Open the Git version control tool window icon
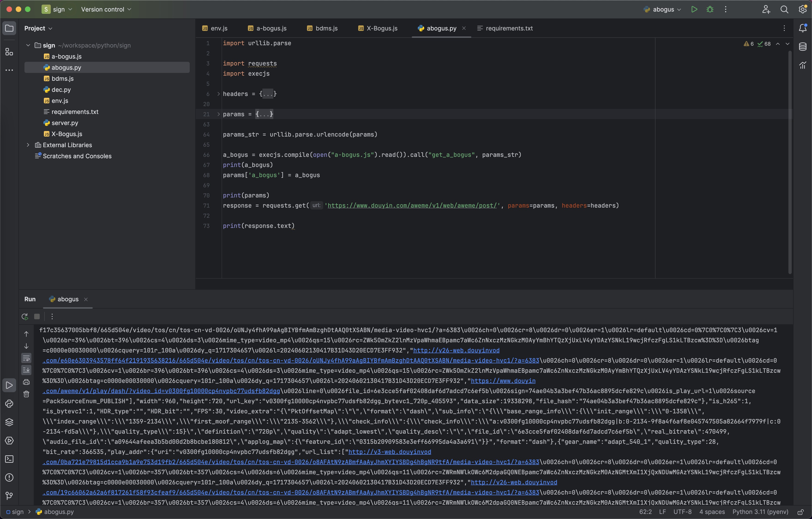Screen dimensions: 812x519 (9, 496)
